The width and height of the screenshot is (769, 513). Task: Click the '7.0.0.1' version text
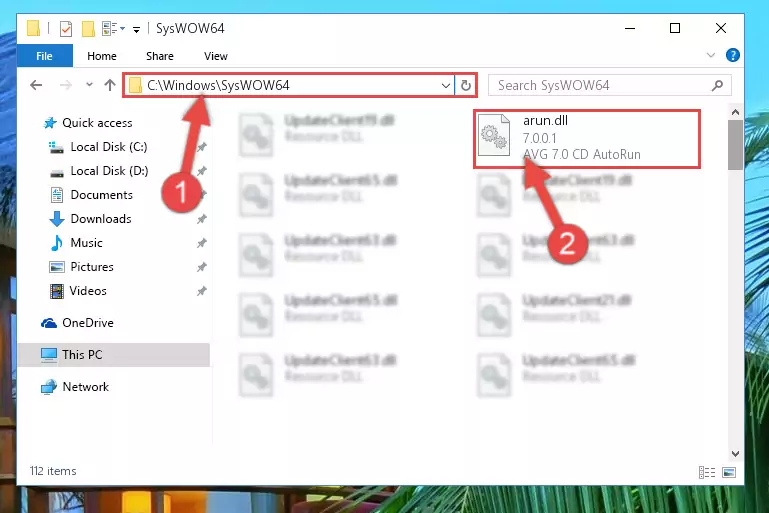[539, 138]
